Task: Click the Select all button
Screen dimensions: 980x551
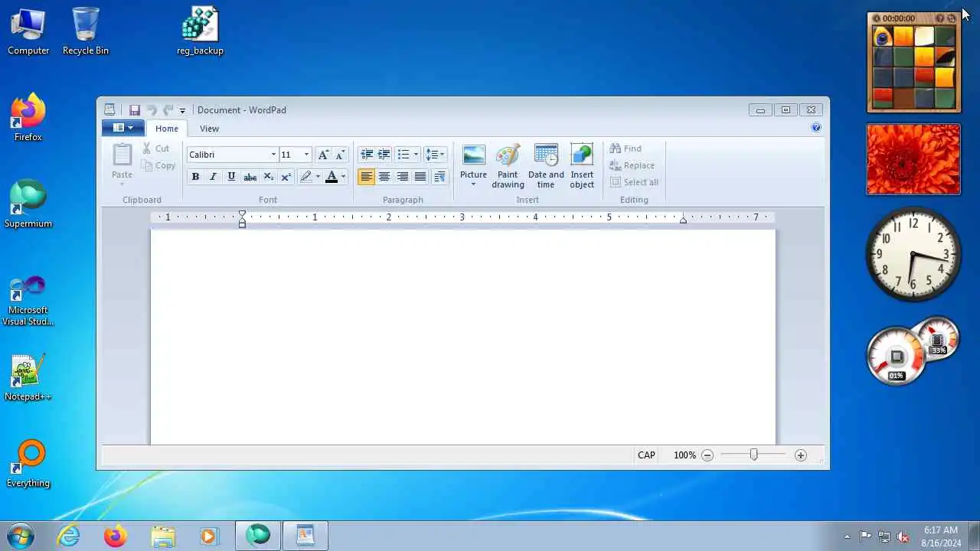Action: 634,182
